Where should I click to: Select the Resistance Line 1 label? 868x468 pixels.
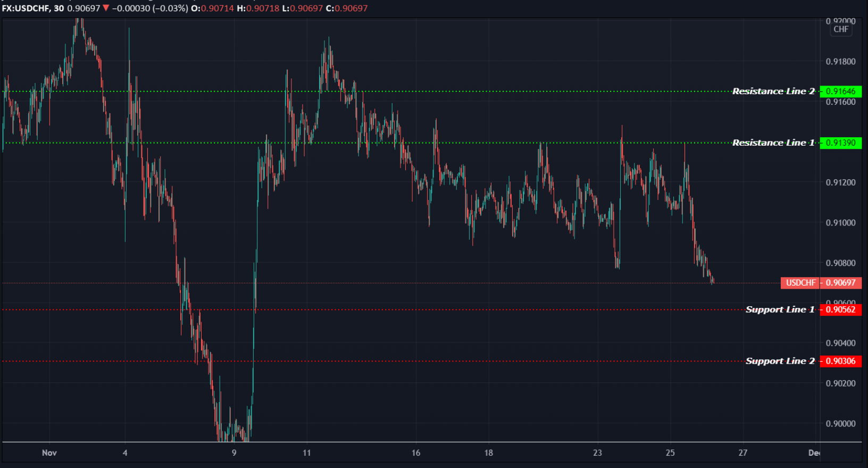[x=773, y=143]
